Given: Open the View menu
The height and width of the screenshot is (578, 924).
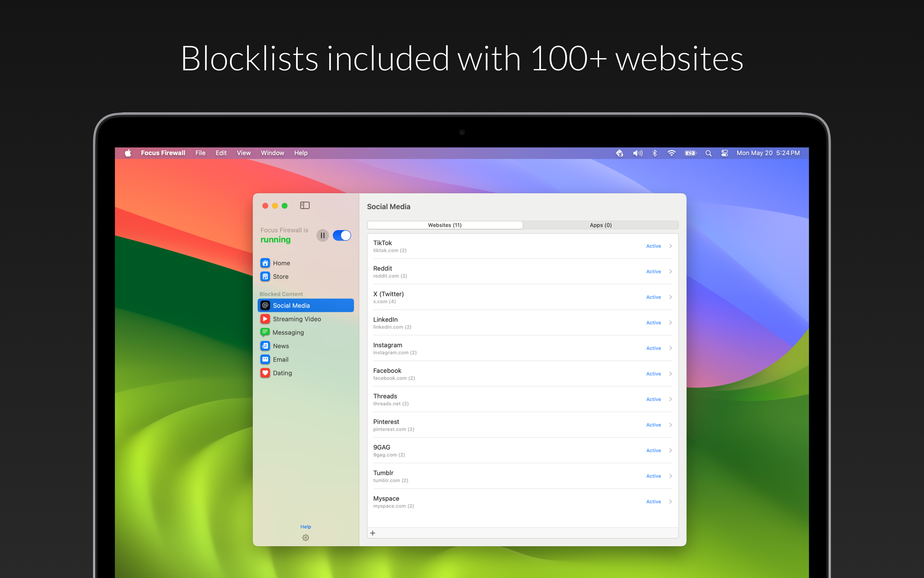Looking at the screenshot, I should click(244, 153).
